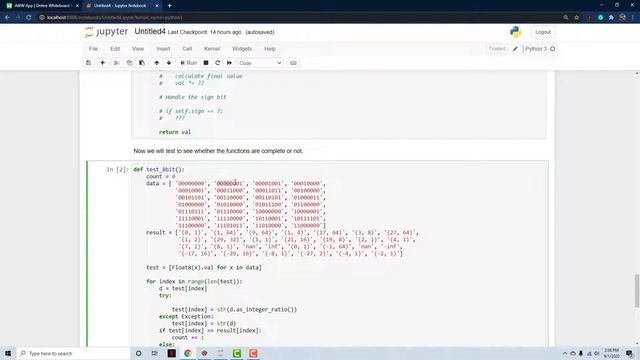Click the Trusted notebook indicator
This screenshot has height=360, width=640.
pos(497,49)
